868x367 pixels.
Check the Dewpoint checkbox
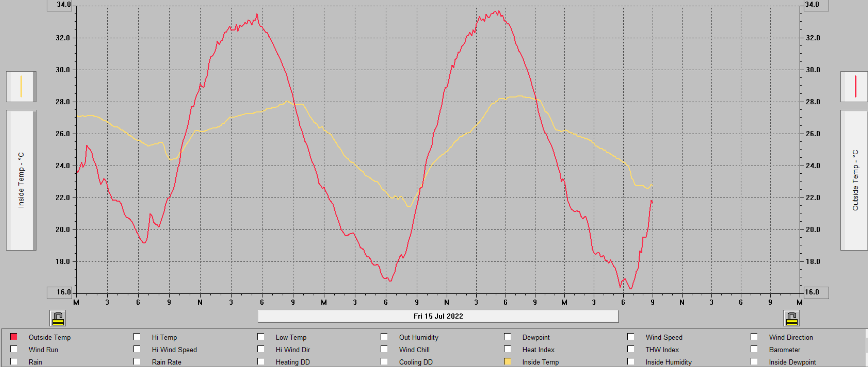tap(507, 337)
